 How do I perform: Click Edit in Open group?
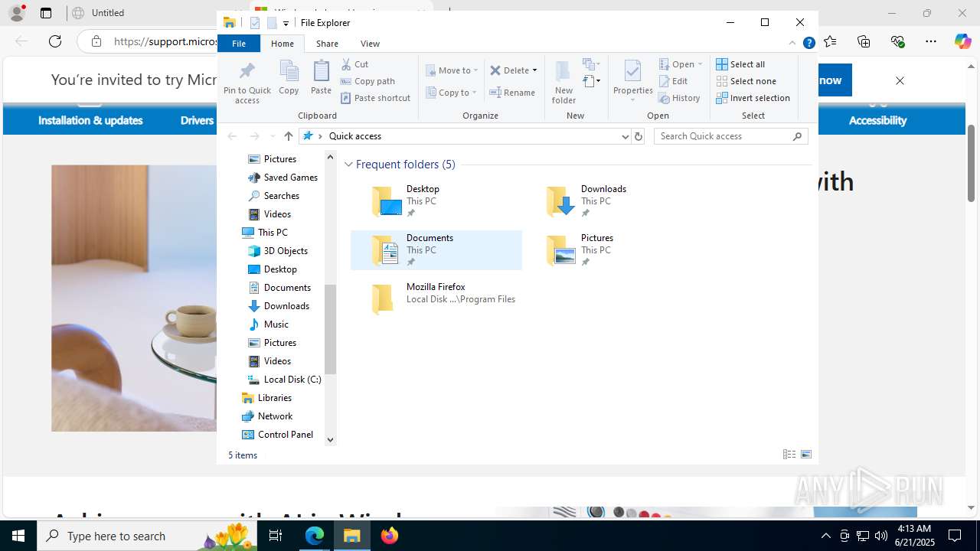click(x=673, y=81)
